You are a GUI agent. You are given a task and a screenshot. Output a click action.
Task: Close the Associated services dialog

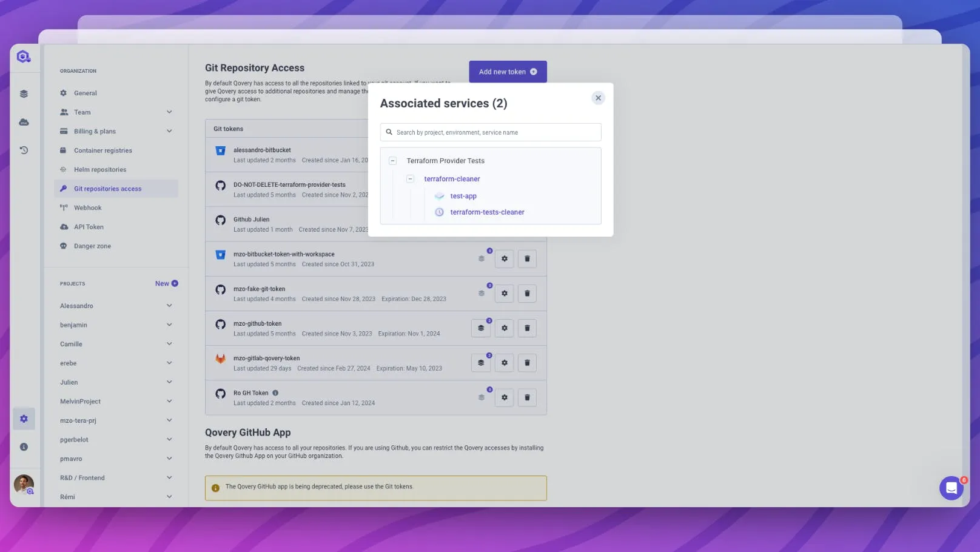point(598,98)
